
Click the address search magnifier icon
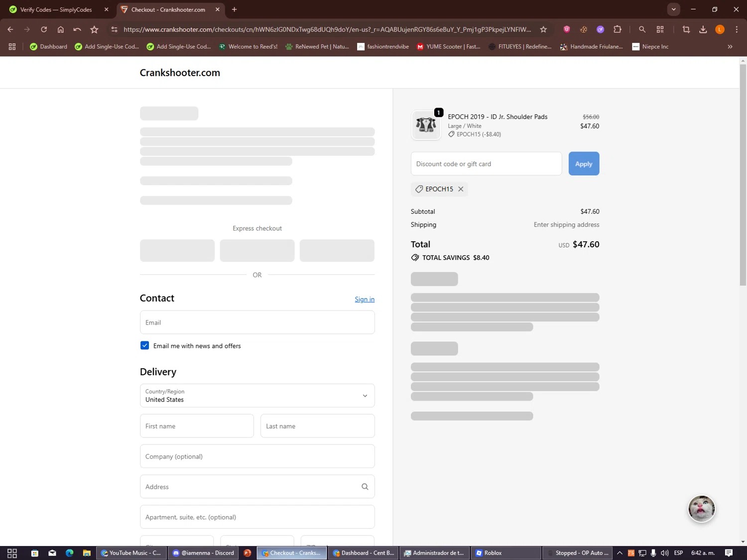365,487
